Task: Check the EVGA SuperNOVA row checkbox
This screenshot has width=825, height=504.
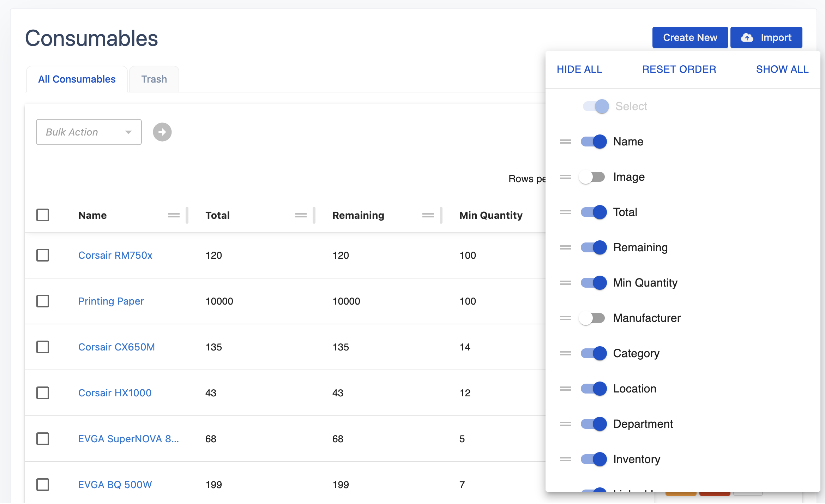Action: coord(43,439)
